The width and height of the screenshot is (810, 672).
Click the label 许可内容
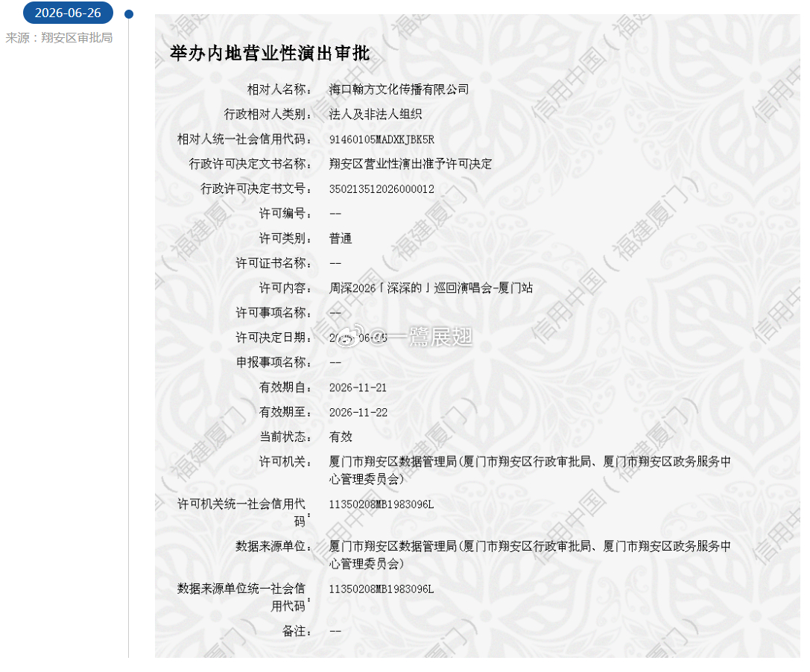click(x=285, y=288)
